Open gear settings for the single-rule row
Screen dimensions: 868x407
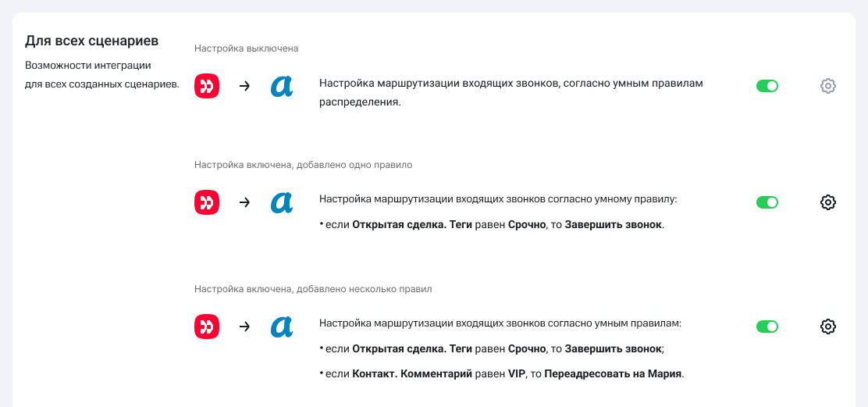coord(828,202)
